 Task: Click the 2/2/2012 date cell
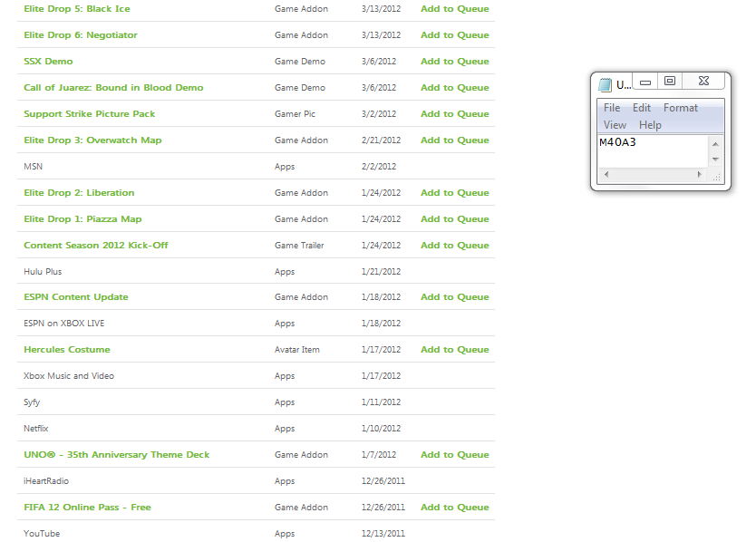pyautogui.click(x=379, y=167)
